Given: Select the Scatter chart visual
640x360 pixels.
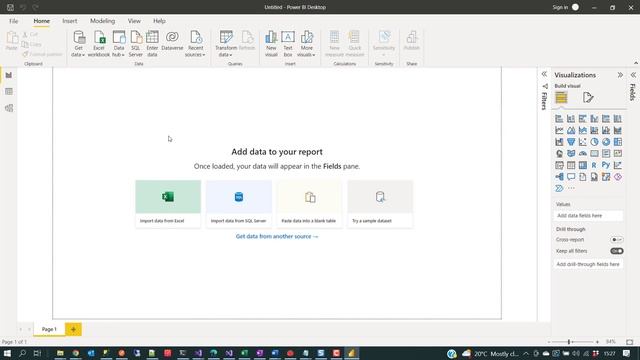Looking at the screenshot, I should click(x=582, y=142).
